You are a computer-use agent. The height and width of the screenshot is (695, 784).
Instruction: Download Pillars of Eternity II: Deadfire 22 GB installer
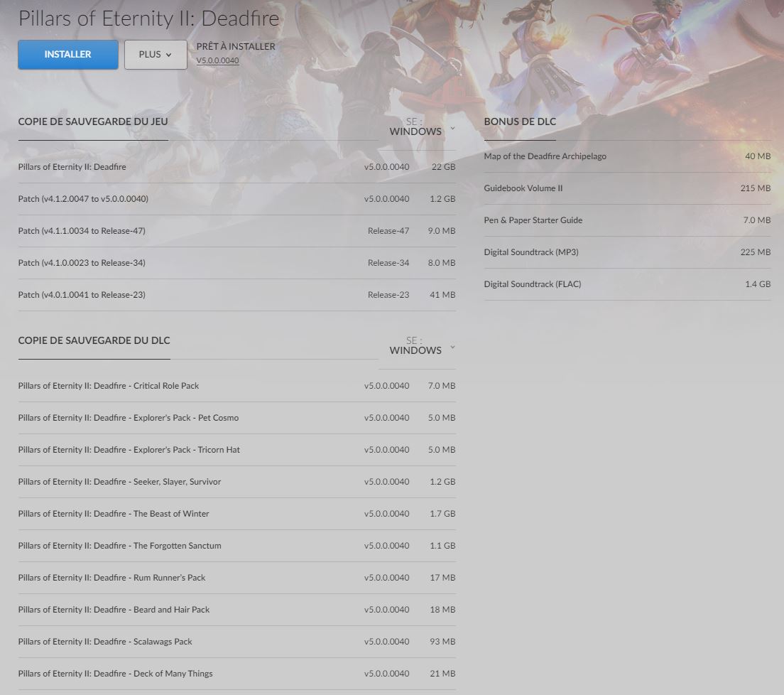click(x=236, y=167)
